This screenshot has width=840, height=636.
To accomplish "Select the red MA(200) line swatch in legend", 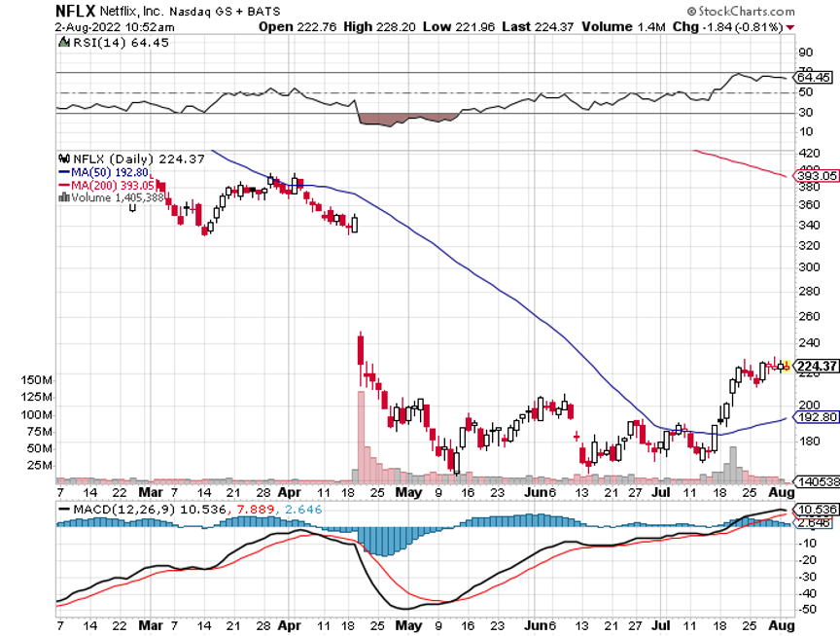I will tap(64, 186).
